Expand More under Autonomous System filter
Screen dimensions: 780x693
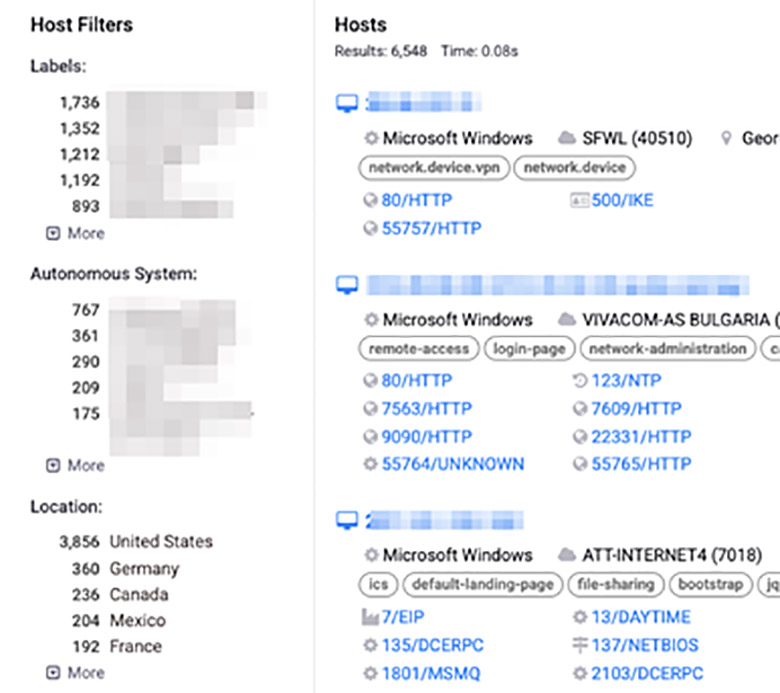pos(76,465)
